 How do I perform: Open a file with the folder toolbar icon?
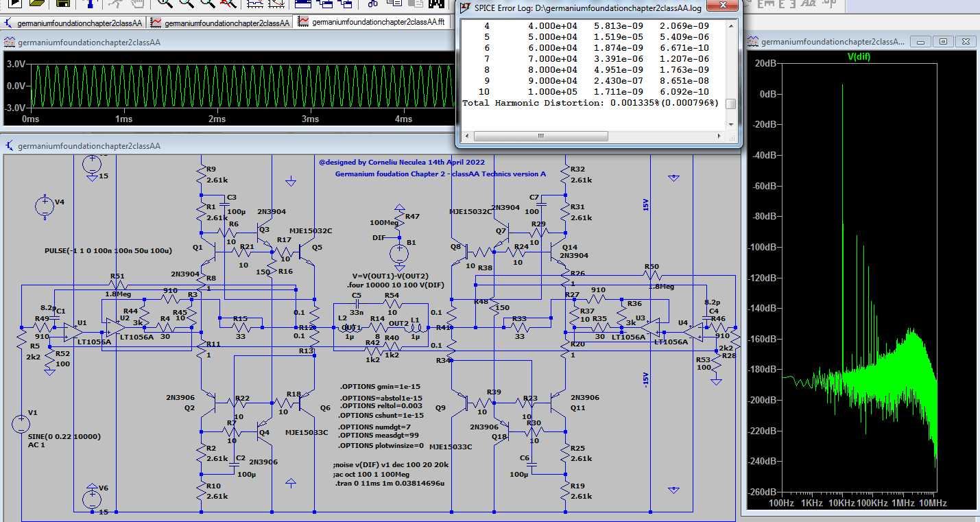tap(36, 3)
